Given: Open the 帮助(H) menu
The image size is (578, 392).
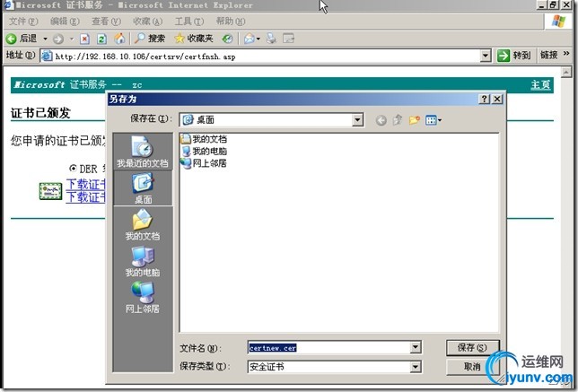Looking at the screenshot, I should (x=231, y=22).
